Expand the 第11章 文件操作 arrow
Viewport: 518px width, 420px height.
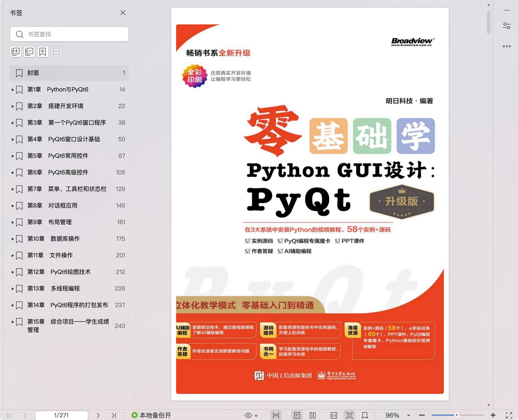(x=12, y=256)
